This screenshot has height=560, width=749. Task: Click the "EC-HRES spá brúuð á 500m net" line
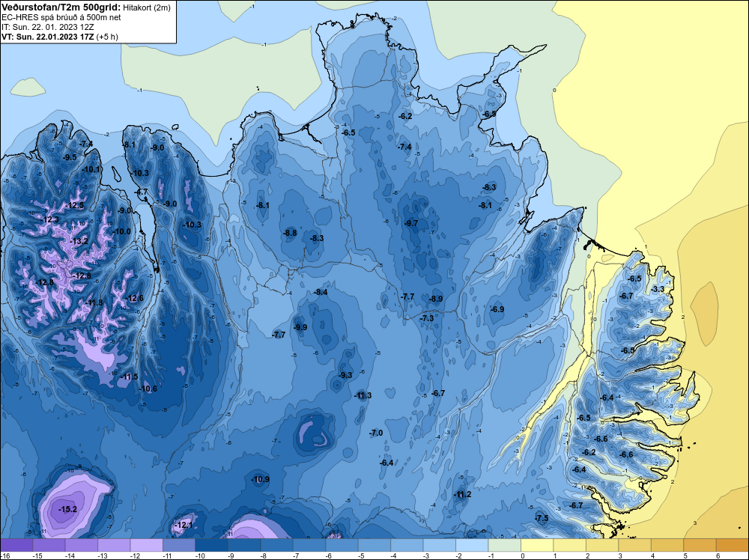click(61, 17)
